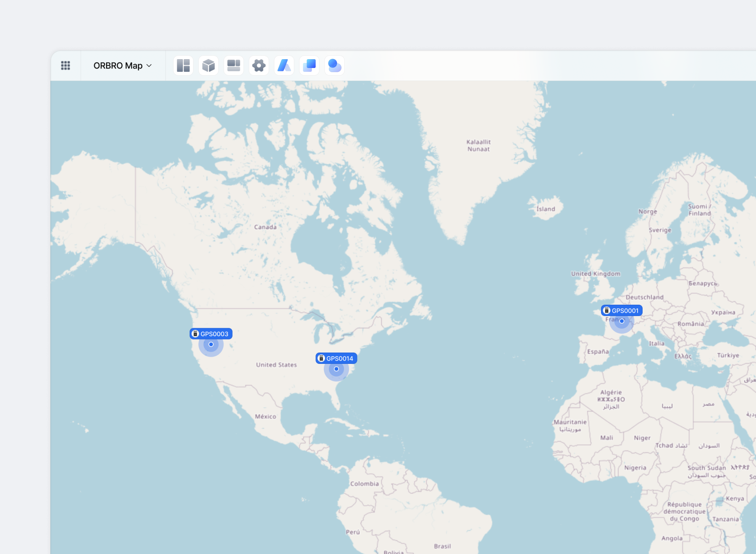Image resolution: width=756 pixels, height=554 pixels.
Task: Click the device icon in GPS0003 label
Action: click(x=195, y=334)
